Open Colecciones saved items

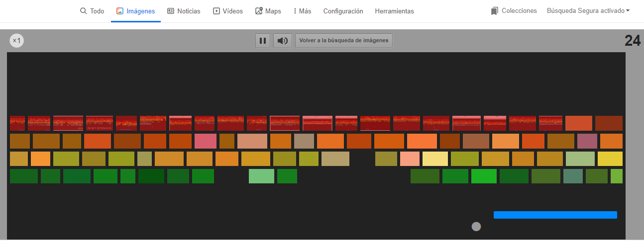[514, 10]
